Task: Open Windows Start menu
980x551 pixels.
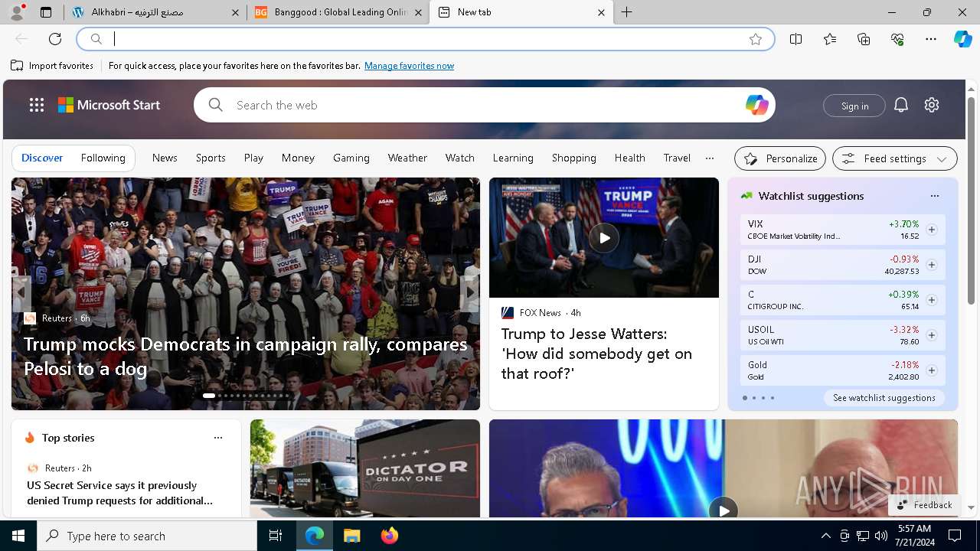Action: click(18, 536)
